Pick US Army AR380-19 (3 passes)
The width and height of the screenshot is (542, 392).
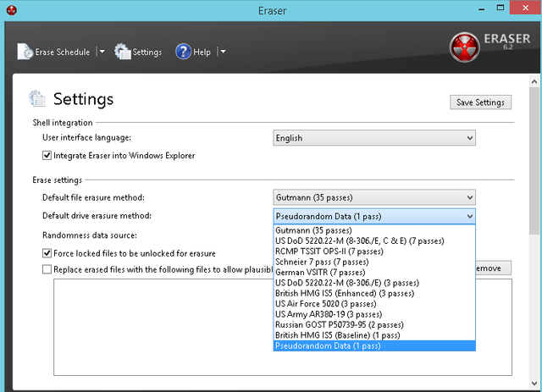[x=374, y=314]
